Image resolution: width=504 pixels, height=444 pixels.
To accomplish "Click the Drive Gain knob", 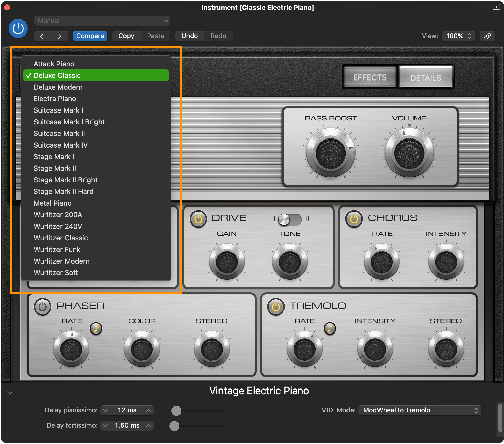I will coord(227,262).
